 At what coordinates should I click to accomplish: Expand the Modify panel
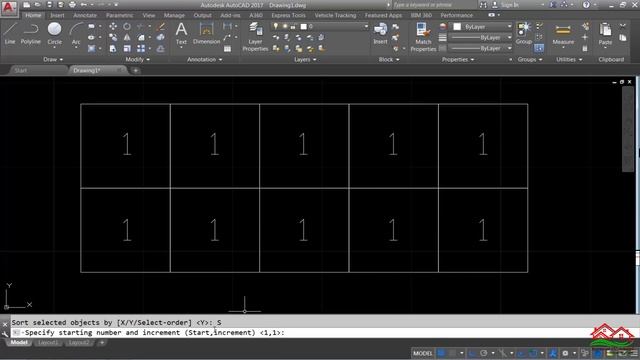[138, 60]
